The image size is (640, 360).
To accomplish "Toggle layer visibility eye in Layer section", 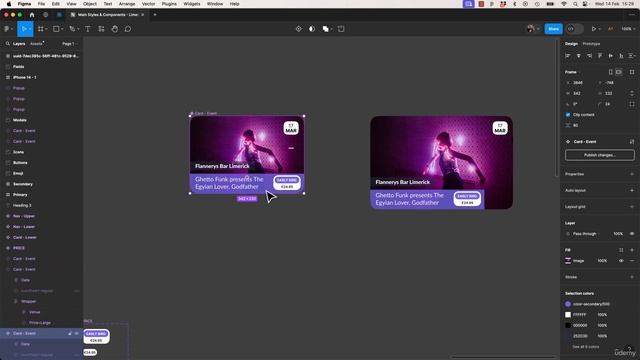I will click(632, 234).
